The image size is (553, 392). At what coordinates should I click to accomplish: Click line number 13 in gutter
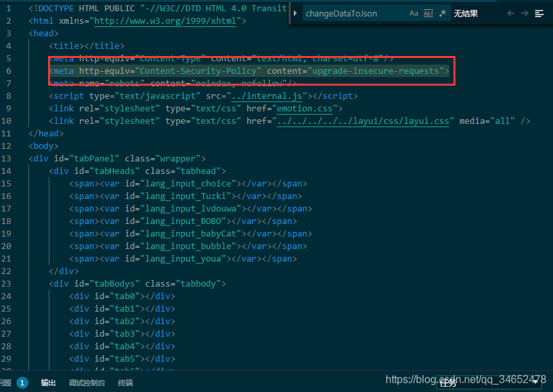[x=6, y=158]
